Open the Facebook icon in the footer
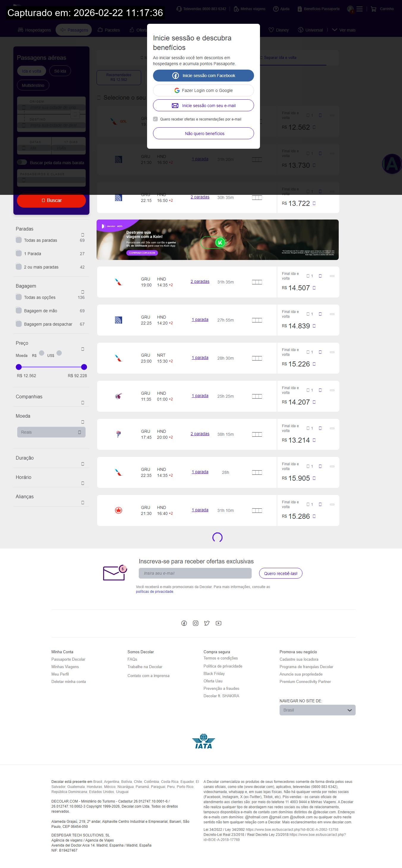The image size is (402, 868). point(184,623)
